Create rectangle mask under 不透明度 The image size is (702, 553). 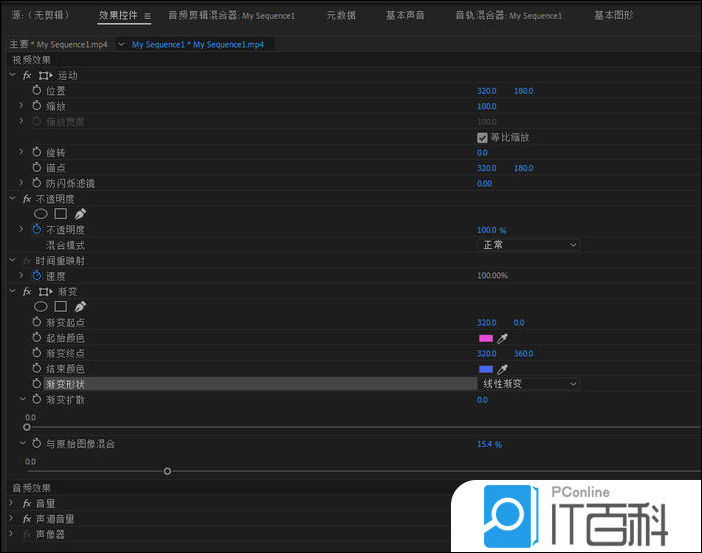tap(60, 214)
